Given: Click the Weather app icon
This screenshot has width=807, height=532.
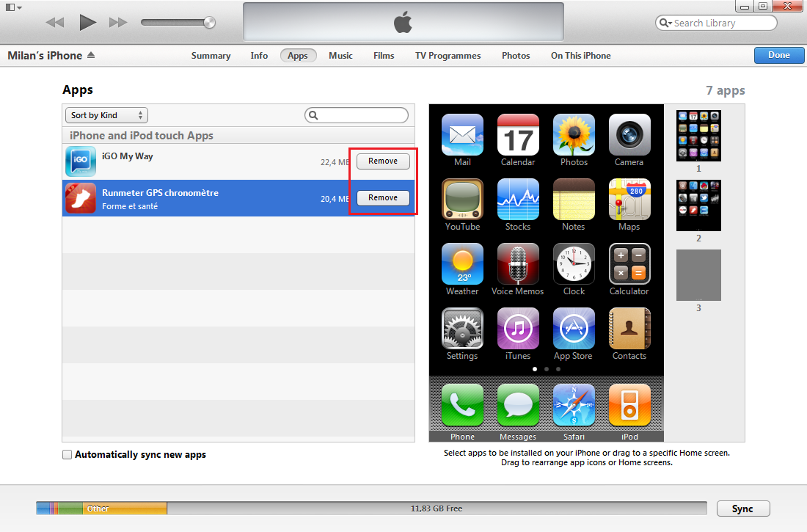Looking at the screenshot, I should coord(462,263).
